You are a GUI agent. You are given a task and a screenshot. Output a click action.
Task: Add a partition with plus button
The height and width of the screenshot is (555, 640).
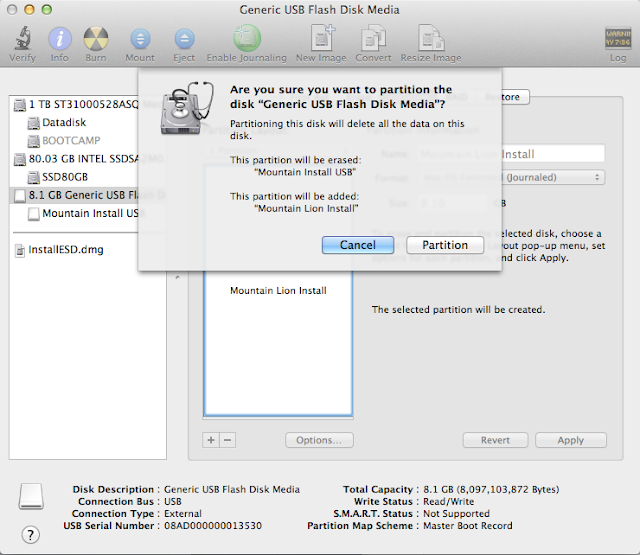coord(211,440)
